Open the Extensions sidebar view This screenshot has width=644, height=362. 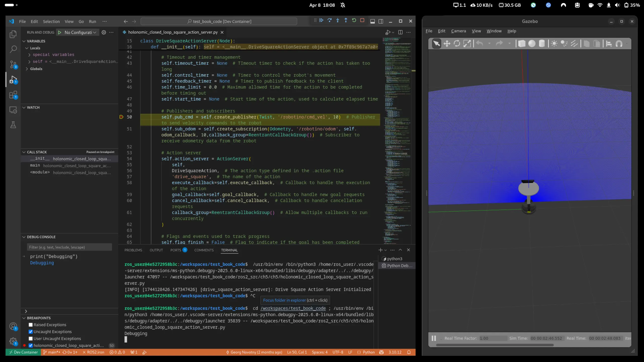[x=13, y=95]
